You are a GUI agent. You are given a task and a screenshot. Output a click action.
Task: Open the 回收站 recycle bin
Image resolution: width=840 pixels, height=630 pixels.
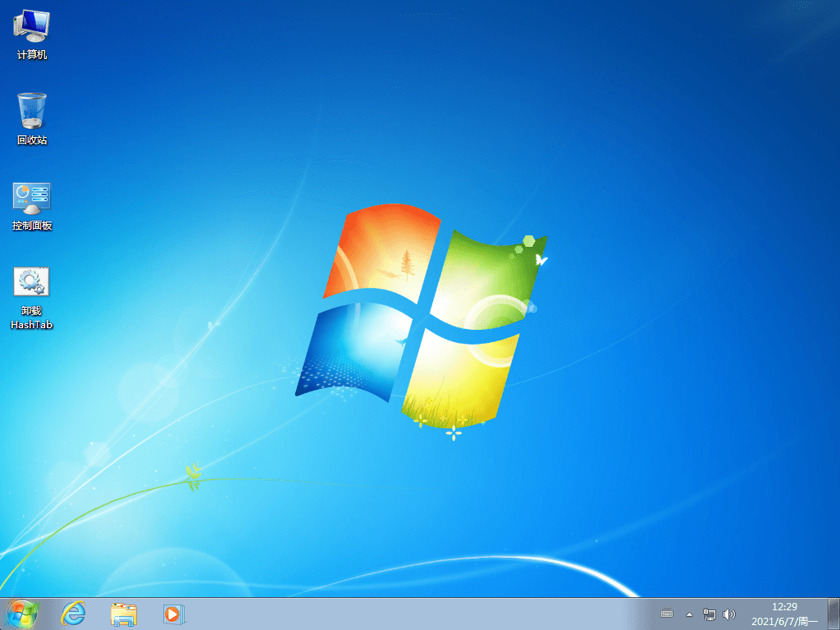point(31,111)
